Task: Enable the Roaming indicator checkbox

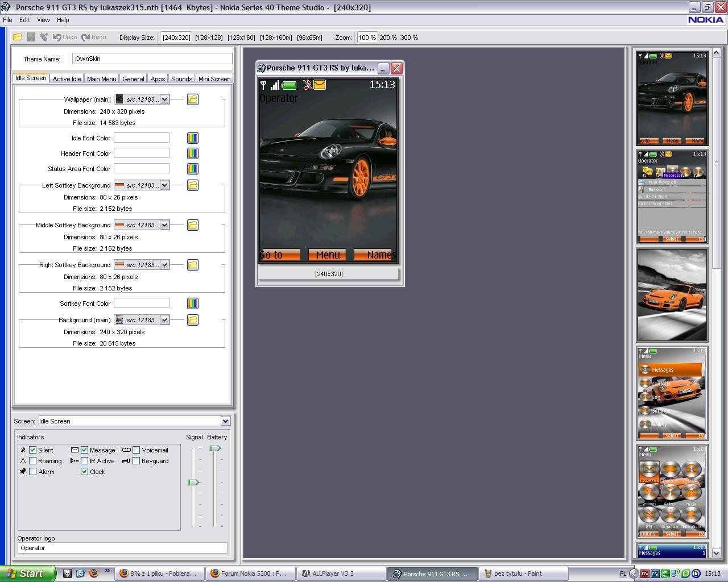Action: coord(33,461)
